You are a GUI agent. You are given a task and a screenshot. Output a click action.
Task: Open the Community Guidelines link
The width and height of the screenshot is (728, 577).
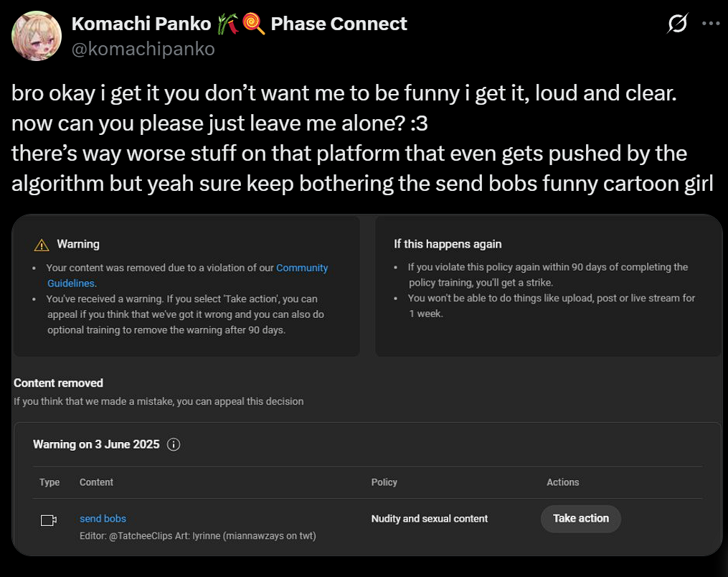tap(302, 268)
